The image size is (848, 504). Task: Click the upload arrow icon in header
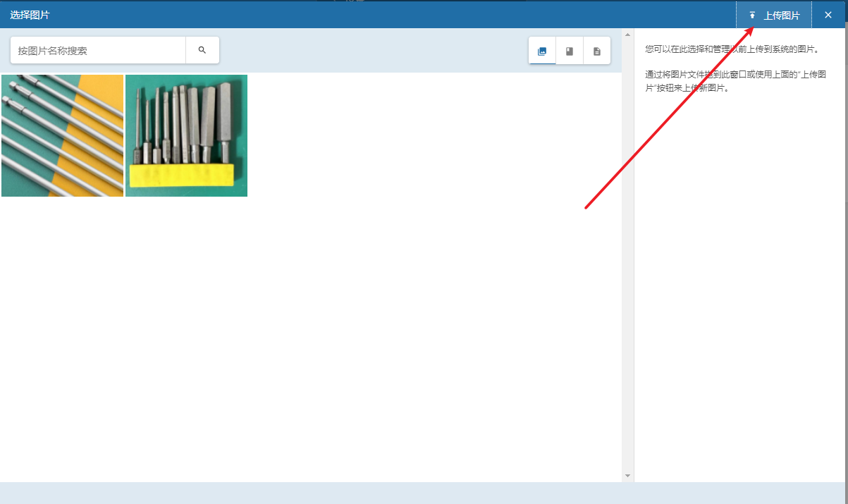coord(752,16)
